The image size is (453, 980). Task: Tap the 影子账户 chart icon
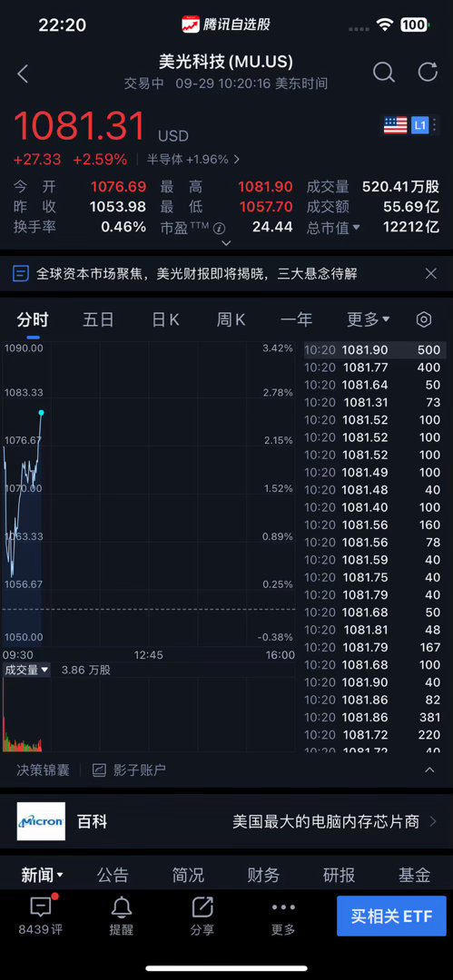(99, 770)
